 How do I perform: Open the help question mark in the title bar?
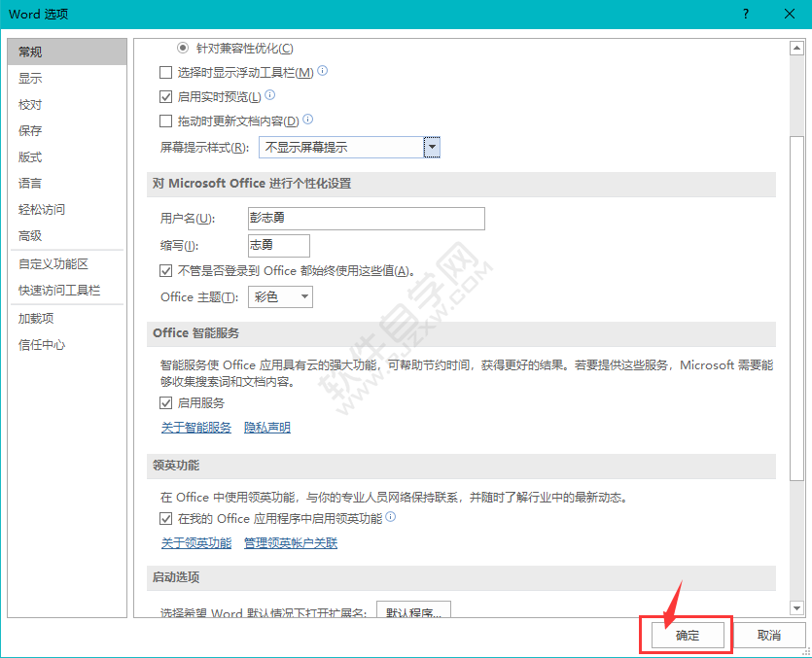coord(745,14)
